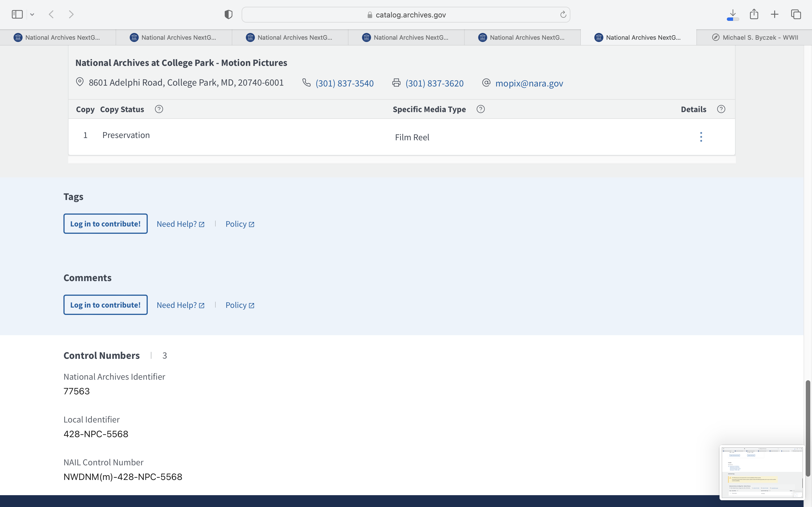Reload the page with refresh icon

563,14
